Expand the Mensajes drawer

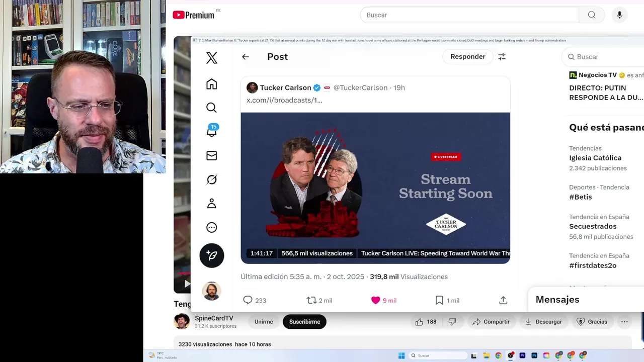pyautogui.click(x=586, y=300)
